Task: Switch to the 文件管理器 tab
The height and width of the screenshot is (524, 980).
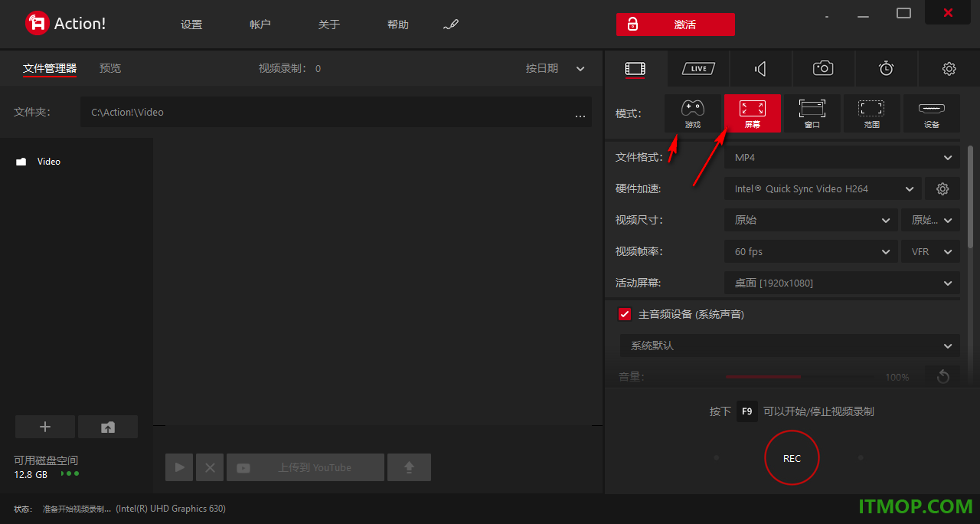Action: 50,68
